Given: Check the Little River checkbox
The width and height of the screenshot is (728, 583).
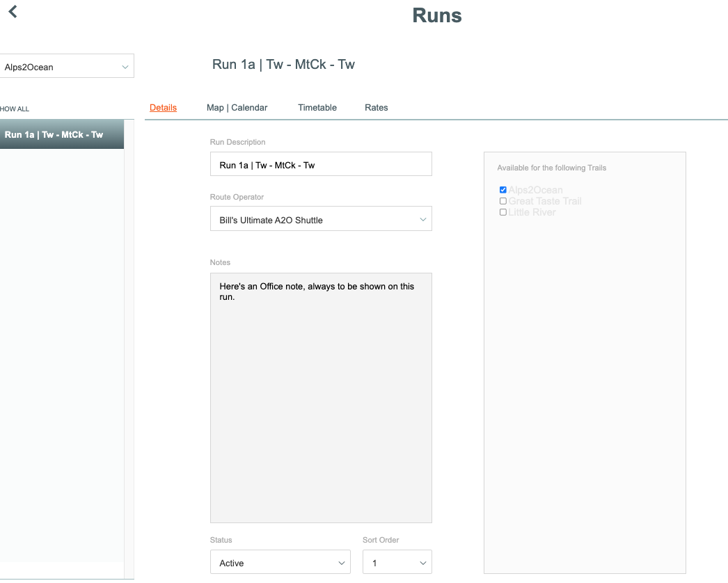Looking at the screenshot, I should click(x=503, y=212).
